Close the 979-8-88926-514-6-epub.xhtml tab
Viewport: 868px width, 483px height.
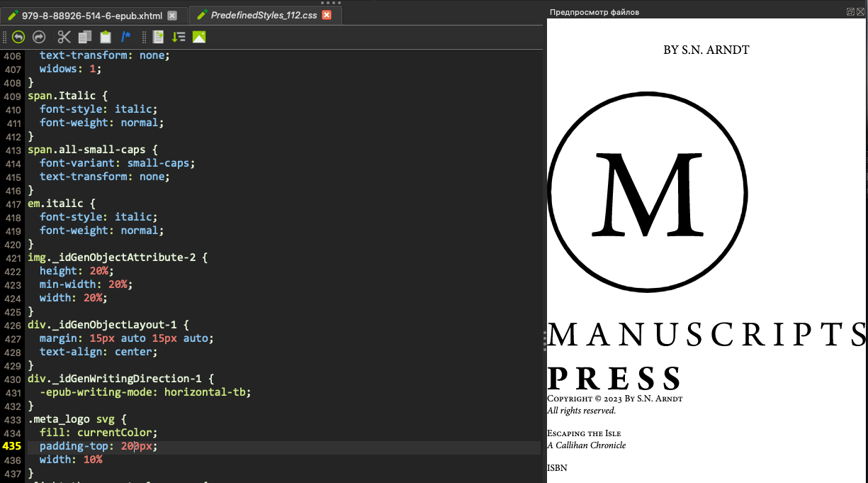172,15
